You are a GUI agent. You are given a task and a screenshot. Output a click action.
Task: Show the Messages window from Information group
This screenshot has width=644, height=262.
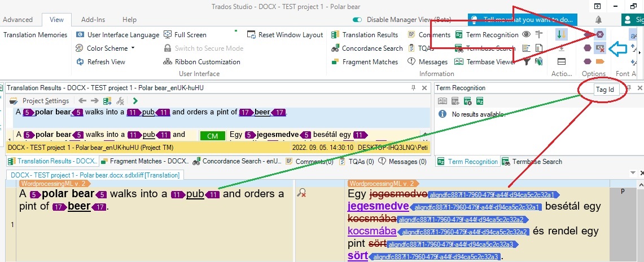pyautogui.click(x=428, y=62)
